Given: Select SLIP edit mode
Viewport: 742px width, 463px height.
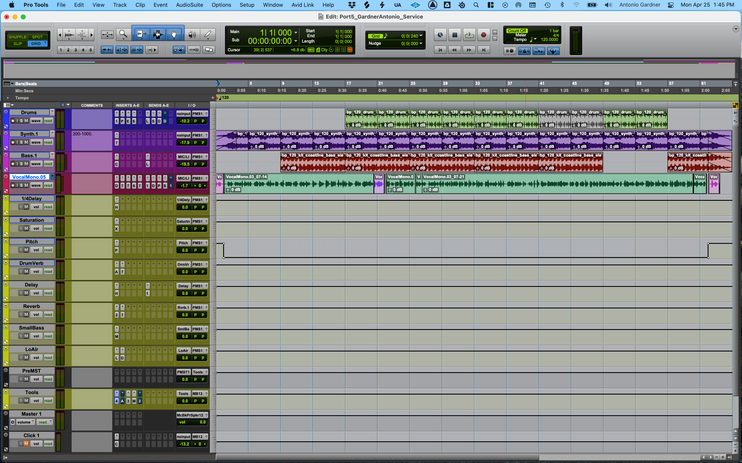Looking at the screenshot, I should [x=18, y=44].
